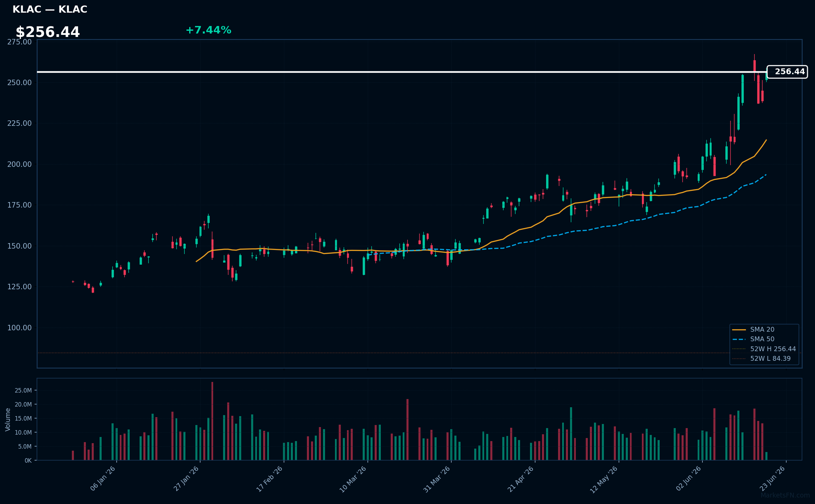Select the 250.00 price axis label

click(20, 82)
